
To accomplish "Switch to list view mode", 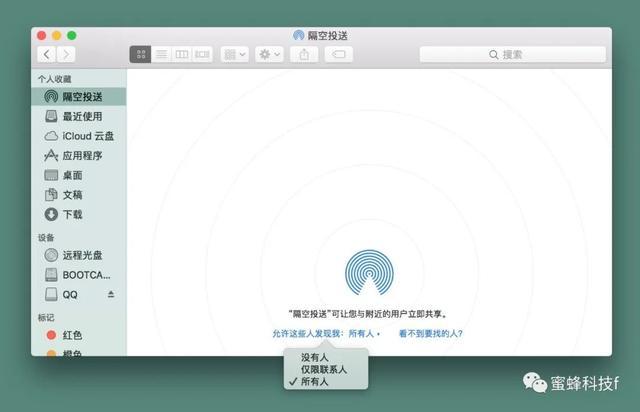I will (161, 54).
